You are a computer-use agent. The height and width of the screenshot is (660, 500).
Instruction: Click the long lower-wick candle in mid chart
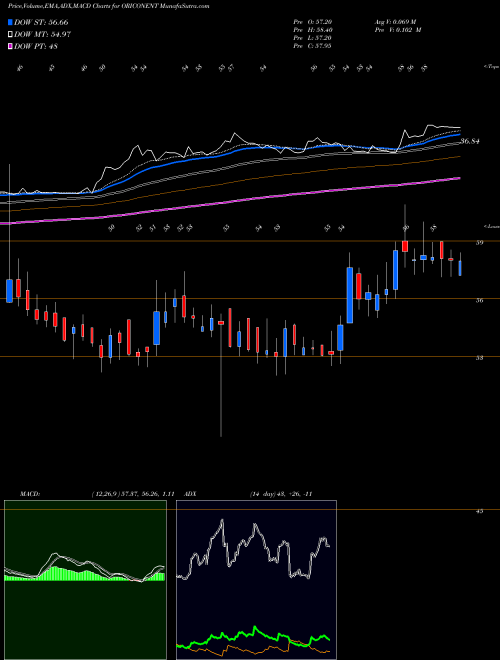[x=221, y=375]
